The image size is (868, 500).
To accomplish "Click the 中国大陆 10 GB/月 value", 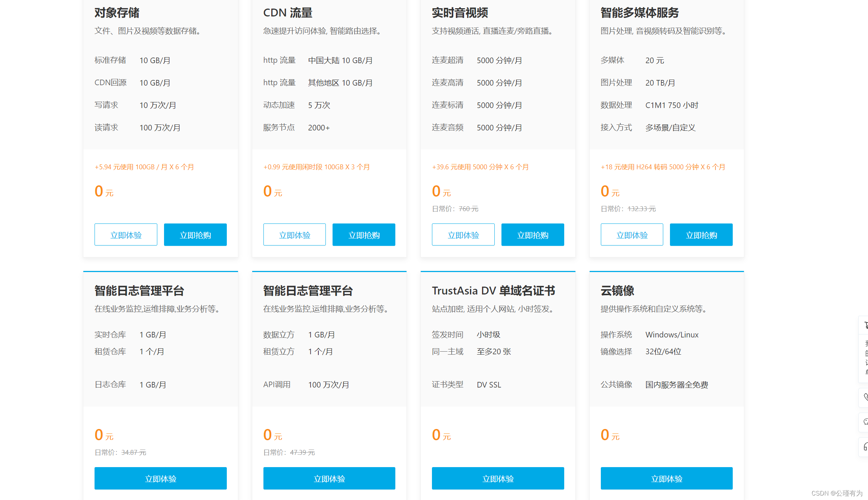I will [340, 60].
